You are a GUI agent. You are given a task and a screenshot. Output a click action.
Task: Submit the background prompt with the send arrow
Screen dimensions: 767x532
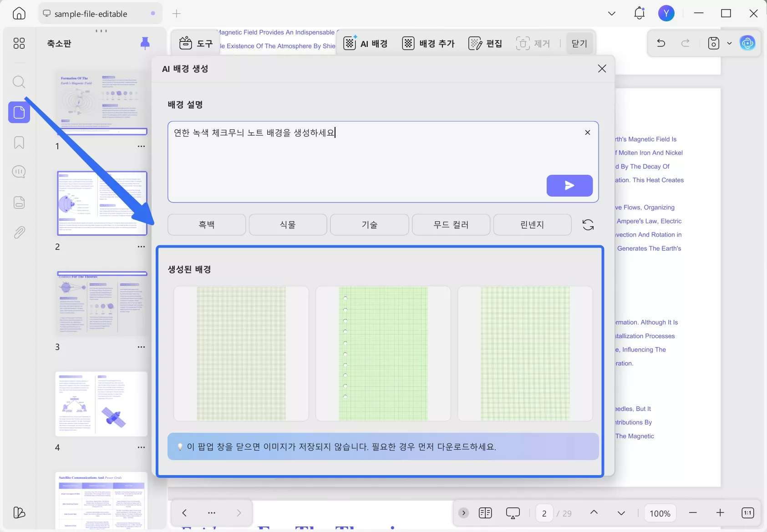click(569, 186)
